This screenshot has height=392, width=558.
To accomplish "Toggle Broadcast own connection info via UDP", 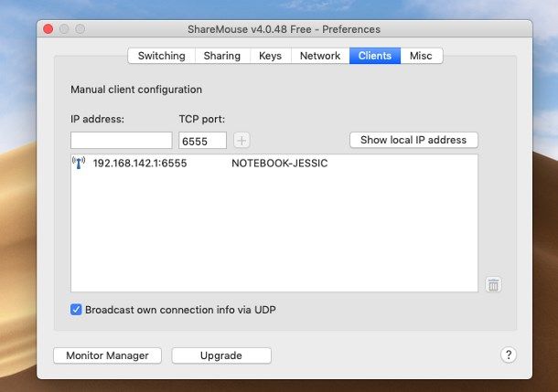I will click(76, 310).
